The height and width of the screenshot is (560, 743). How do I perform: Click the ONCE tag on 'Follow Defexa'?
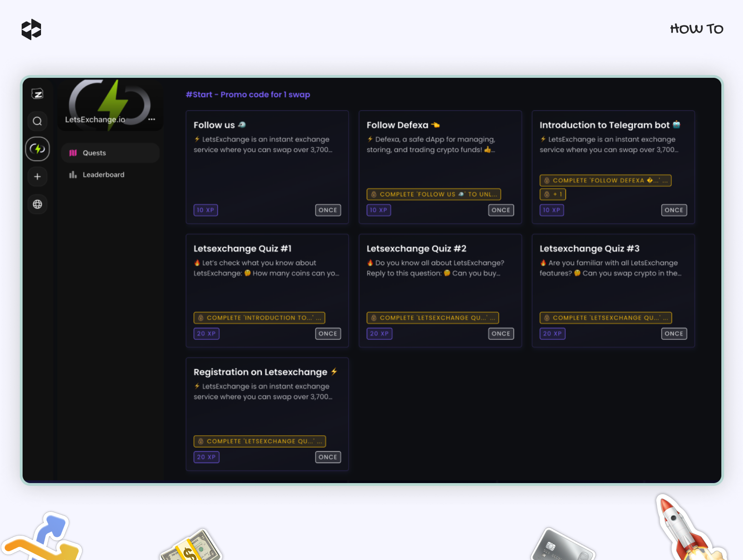click(501, 210)
